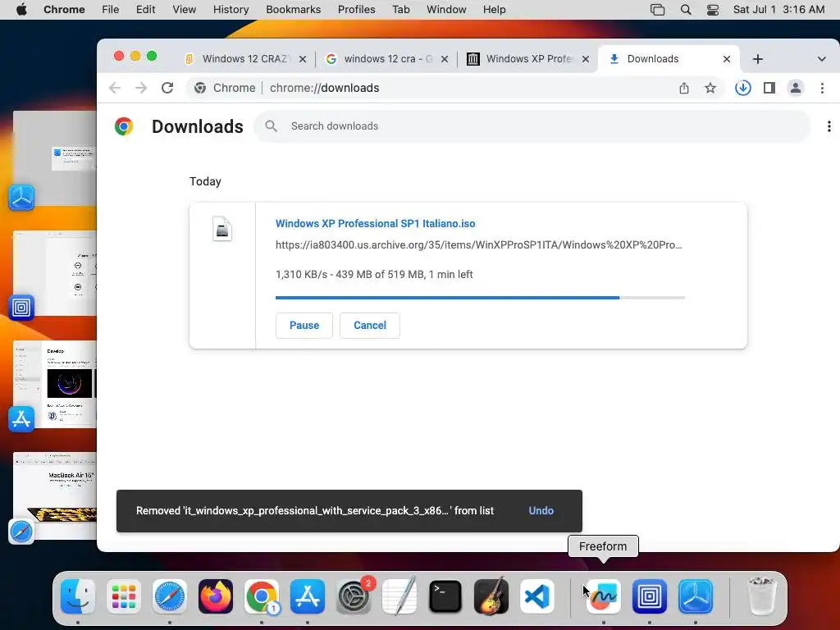Open the Apple menu
Screen dimensions: 840x630
(22, 10)
